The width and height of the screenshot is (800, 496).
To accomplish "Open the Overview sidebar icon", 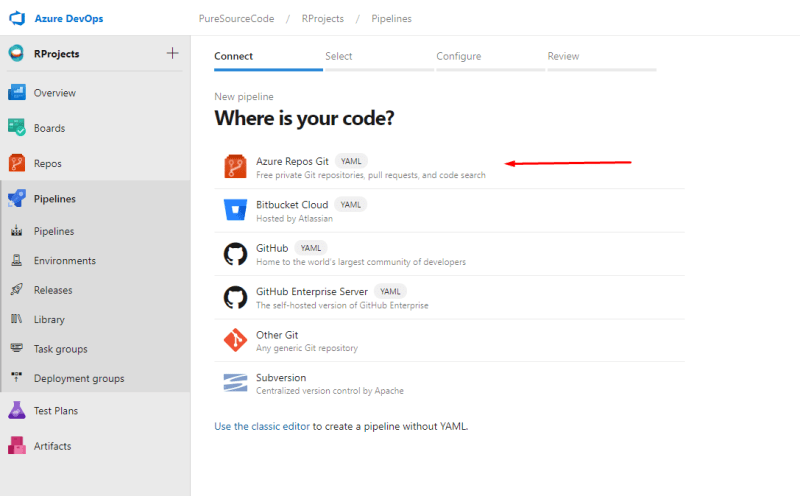I will [x=17, y=93].
